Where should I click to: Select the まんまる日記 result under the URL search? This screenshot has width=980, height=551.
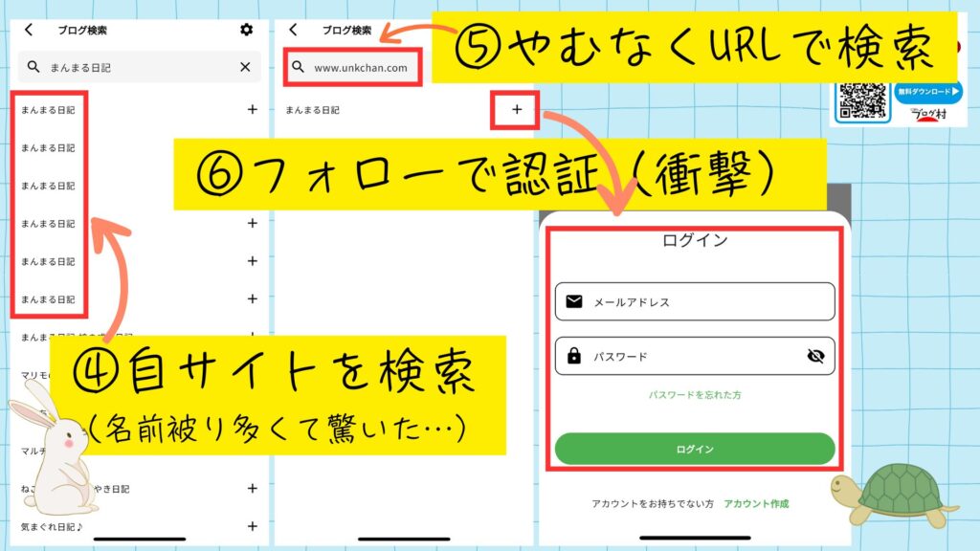[312, 110]
